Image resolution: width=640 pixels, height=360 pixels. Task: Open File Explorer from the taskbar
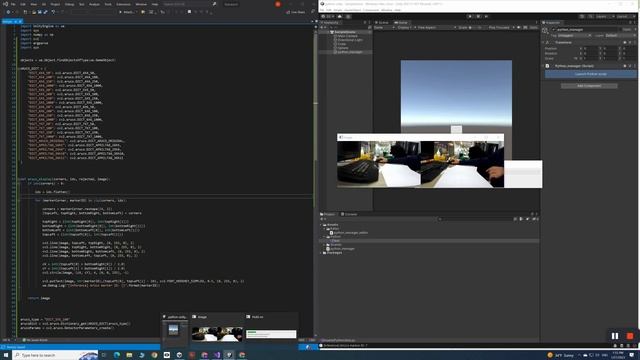tap(129, 355)
